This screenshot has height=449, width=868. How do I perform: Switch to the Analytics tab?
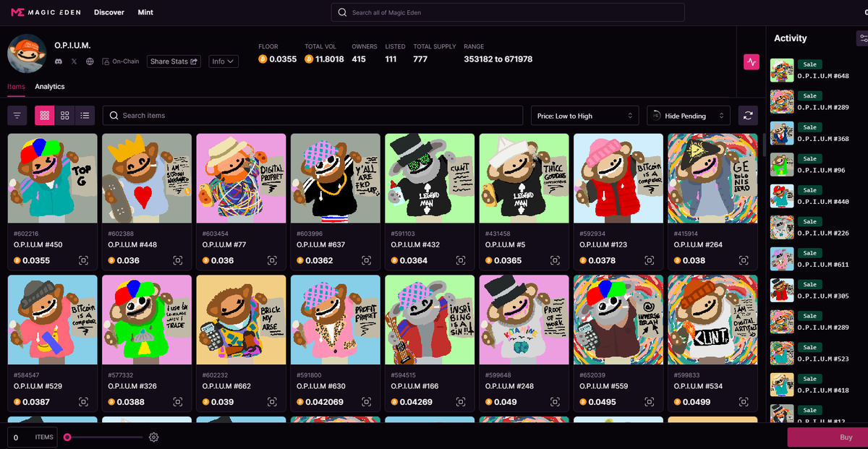[x=50, y=87]
